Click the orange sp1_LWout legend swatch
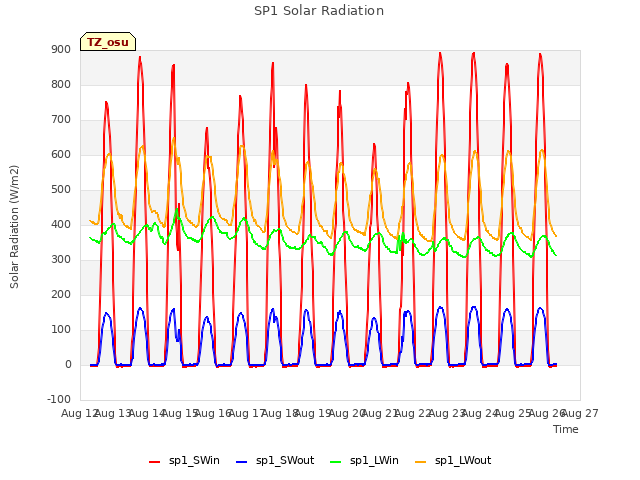The width and height of the screenshot is (640, 480). [x=420, y=462]
